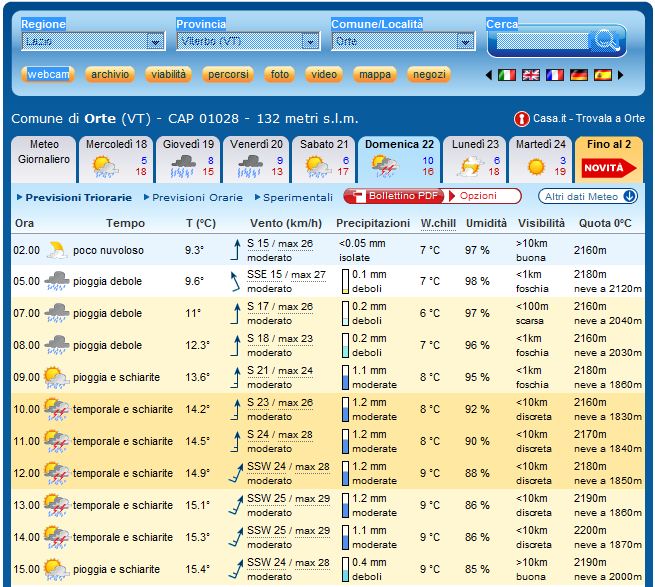Open the webcam button

(x=48, y=74)
